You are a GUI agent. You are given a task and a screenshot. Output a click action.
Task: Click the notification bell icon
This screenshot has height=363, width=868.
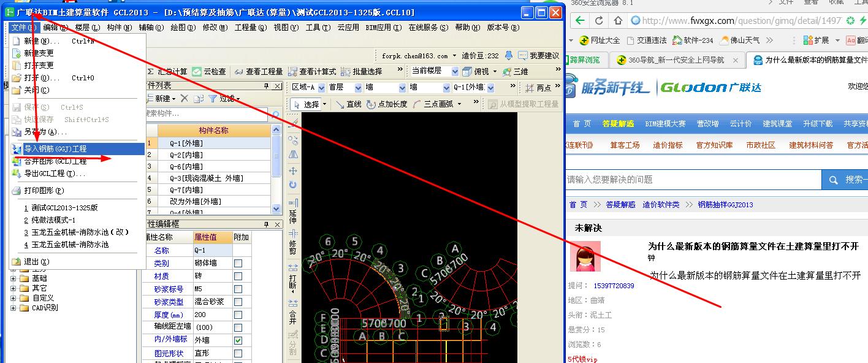[508, 55]
